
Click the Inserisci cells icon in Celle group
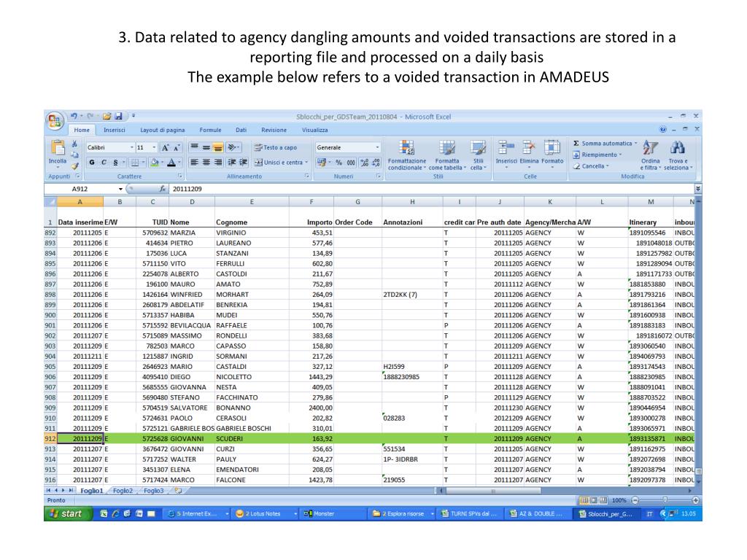506,147
